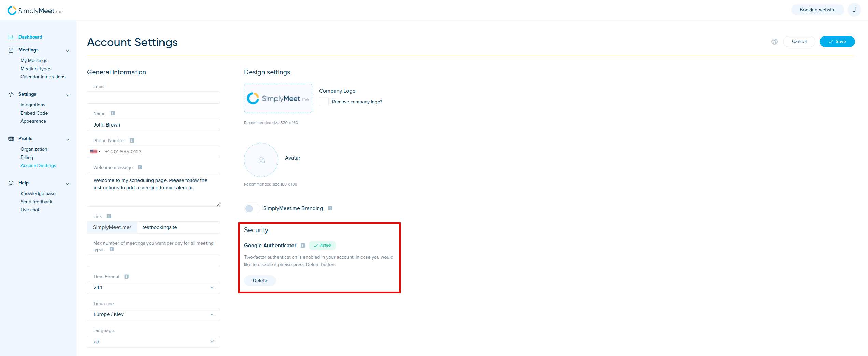
Task: Go to Calendar Integrations in the sidebar
Action: pos(43,77)
